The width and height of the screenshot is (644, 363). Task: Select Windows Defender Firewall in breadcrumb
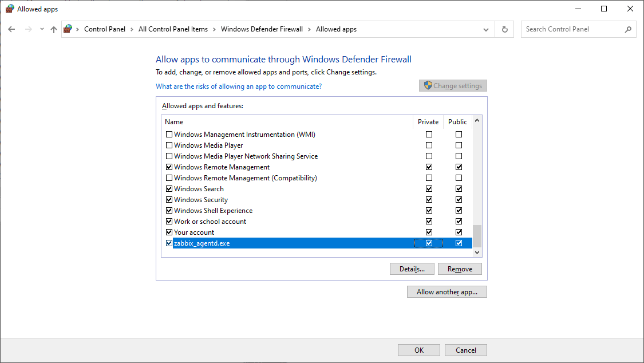tap(262, 29)
